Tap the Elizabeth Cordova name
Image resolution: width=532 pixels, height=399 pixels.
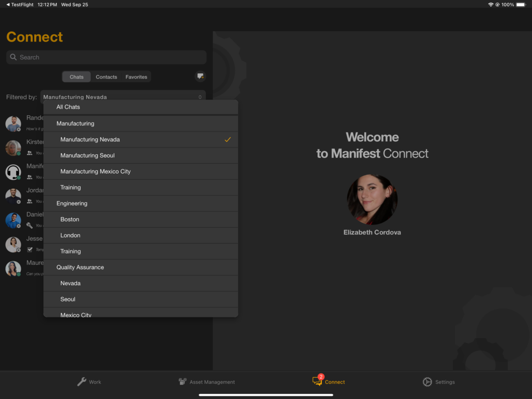[372, 232]
